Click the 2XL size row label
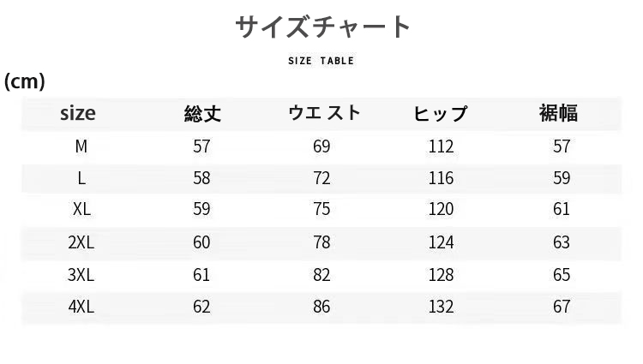The width and height of the screenshot is (643, 364). pyautogui.click(x=81, y=242)
